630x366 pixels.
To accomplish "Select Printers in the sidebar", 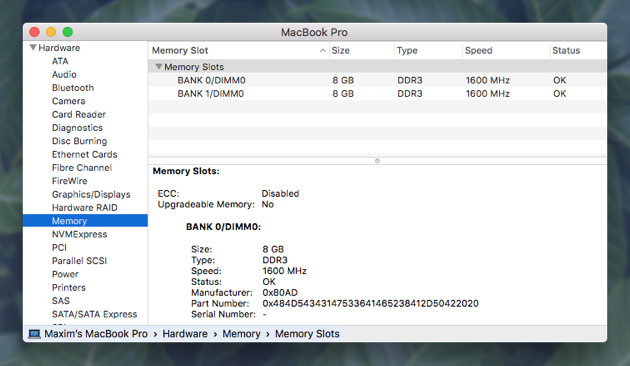I will (x=69, y=288).
